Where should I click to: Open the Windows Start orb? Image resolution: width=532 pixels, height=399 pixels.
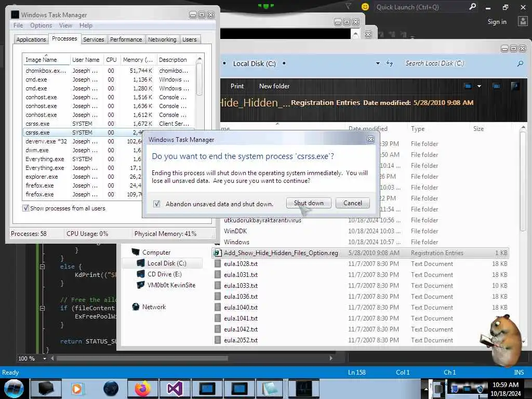coord(14,389)
